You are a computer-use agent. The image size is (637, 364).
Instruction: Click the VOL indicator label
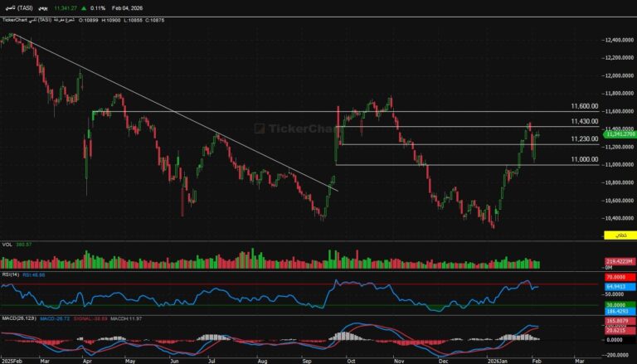[x=7, y=244]
